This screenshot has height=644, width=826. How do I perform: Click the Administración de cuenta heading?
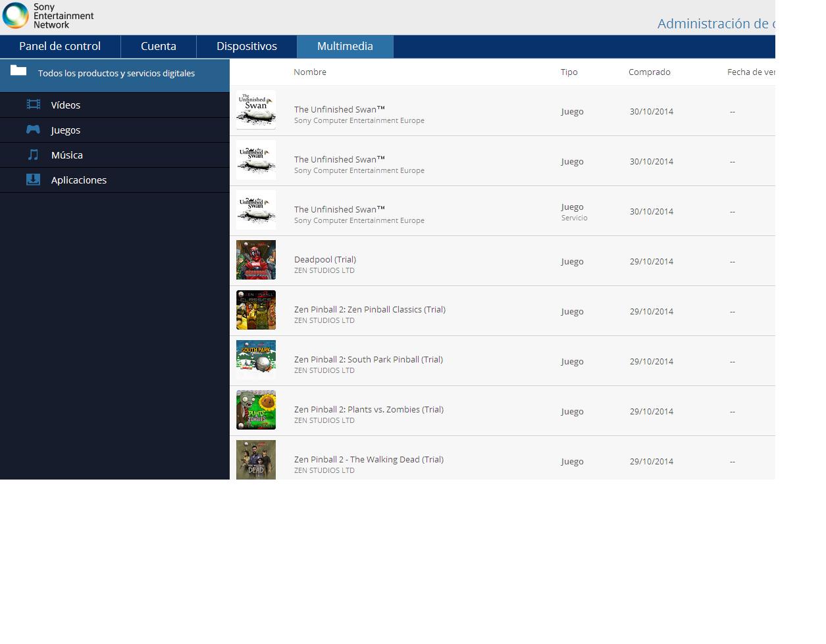[x=716, y=24]
